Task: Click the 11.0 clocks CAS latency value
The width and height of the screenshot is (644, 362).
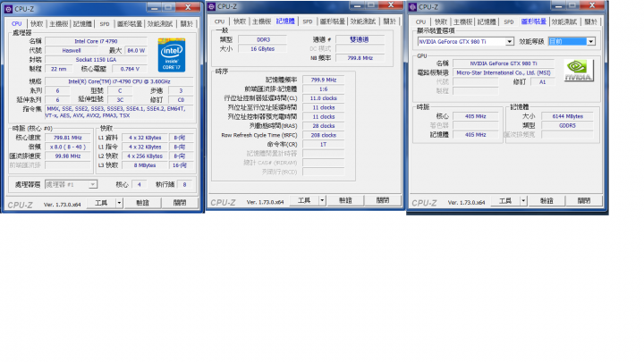Action: pyautogui.click(x=324, y=98)
